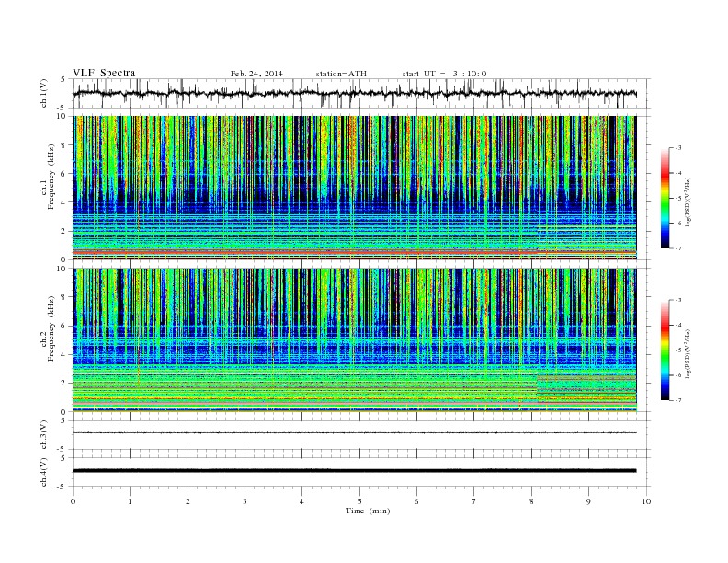
Task: Click time axis tick label "0"
Action: pyautogui.click(x=73, y=501)
